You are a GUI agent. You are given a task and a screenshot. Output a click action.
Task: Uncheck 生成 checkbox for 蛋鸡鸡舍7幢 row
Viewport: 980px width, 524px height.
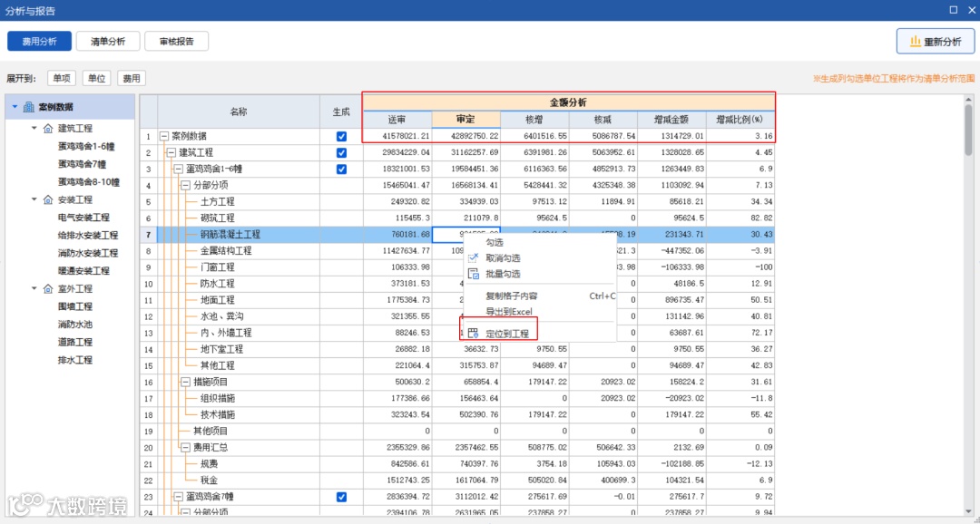pos(341,497)
